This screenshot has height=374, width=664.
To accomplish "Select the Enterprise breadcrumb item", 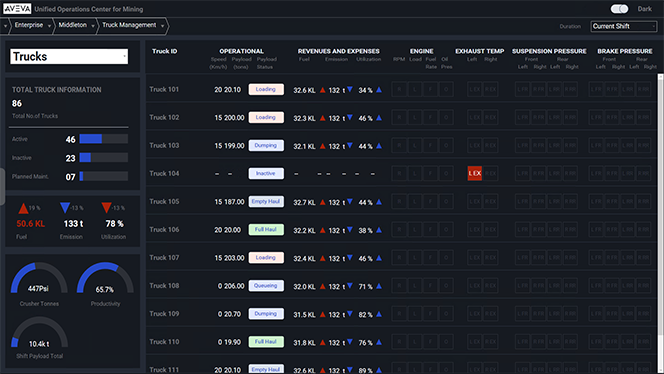I will [x=29, y=25].
